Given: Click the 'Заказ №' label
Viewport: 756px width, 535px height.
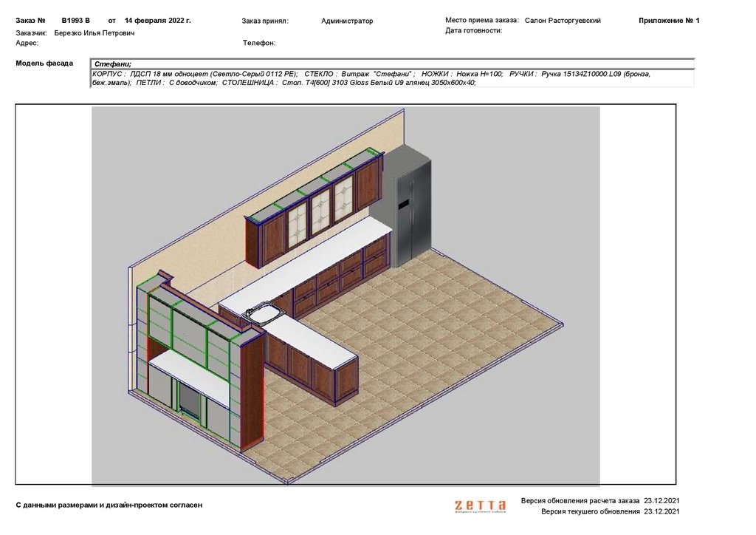Looking at the screenshot, I should pos(30,20).
